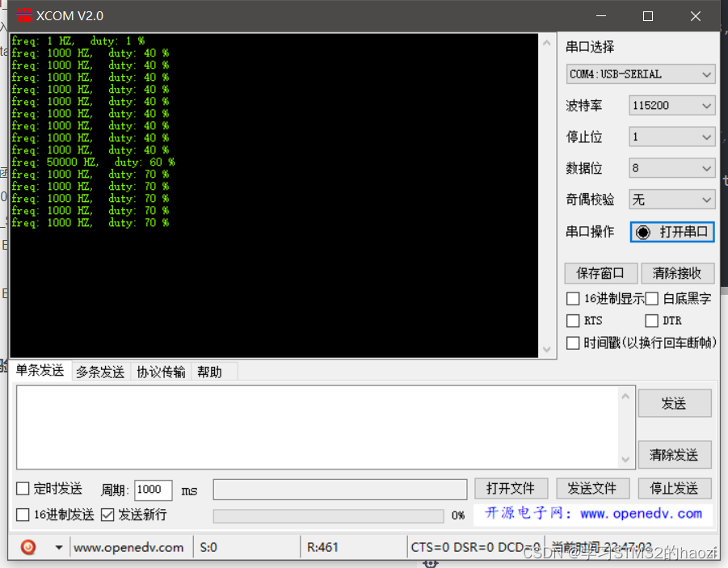Expand the 奇偶校验 dropdown
728x568 pixels.
click(x=671, y=200)
